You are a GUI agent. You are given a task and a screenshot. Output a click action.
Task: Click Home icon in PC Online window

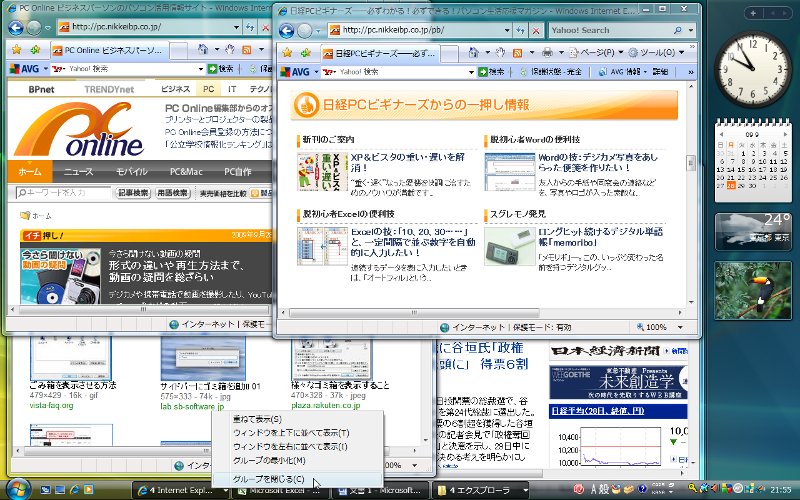pos(203,49)
